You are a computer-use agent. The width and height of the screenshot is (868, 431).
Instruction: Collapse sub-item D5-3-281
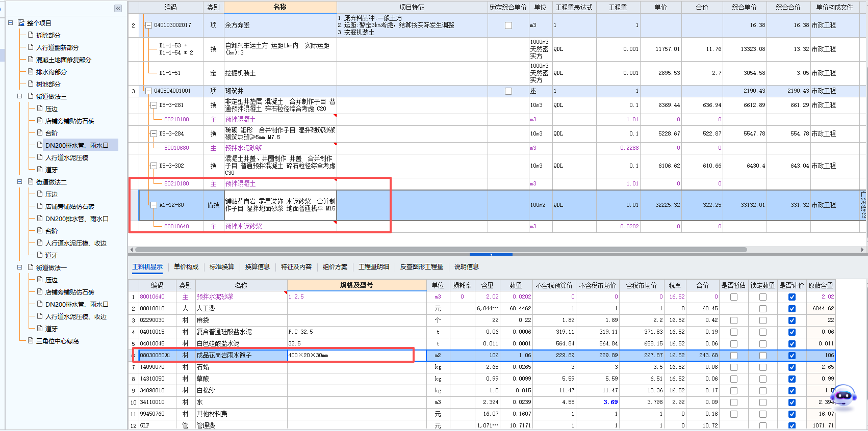(x=154, y=105)
